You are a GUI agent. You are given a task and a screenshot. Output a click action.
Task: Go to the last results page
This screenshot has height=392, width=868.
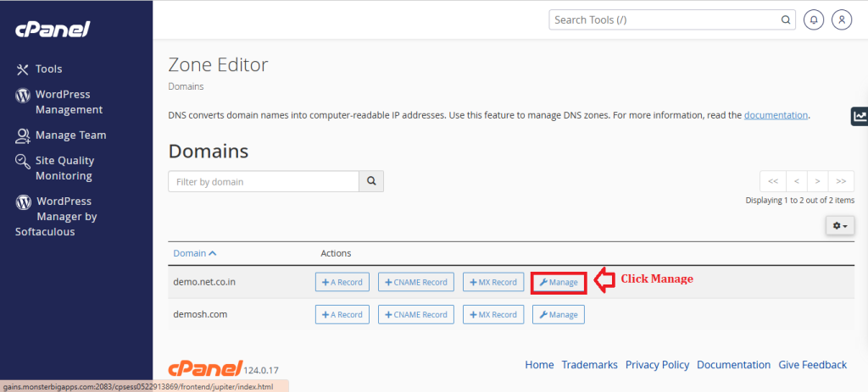click(841, 181)
